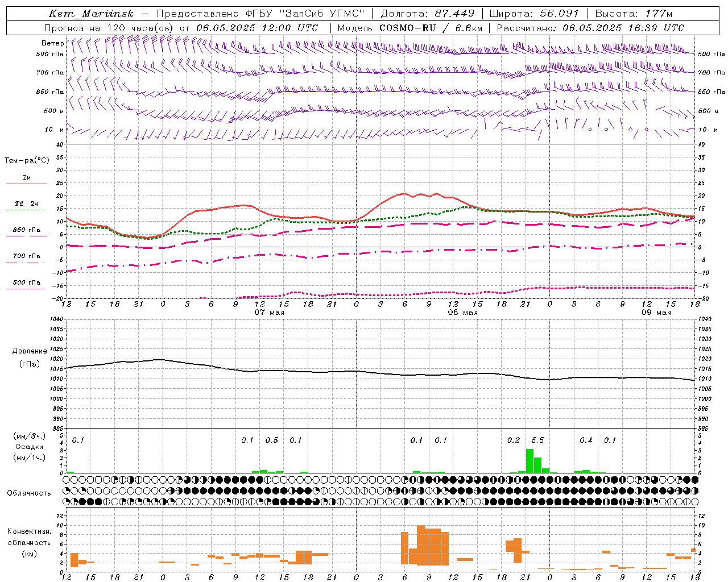The width and height of the screenshot is (728, 582).
Task: Click the (мм/3ч.) precipitation unit label
Action: pyautogui.click(x=30, y=436)
